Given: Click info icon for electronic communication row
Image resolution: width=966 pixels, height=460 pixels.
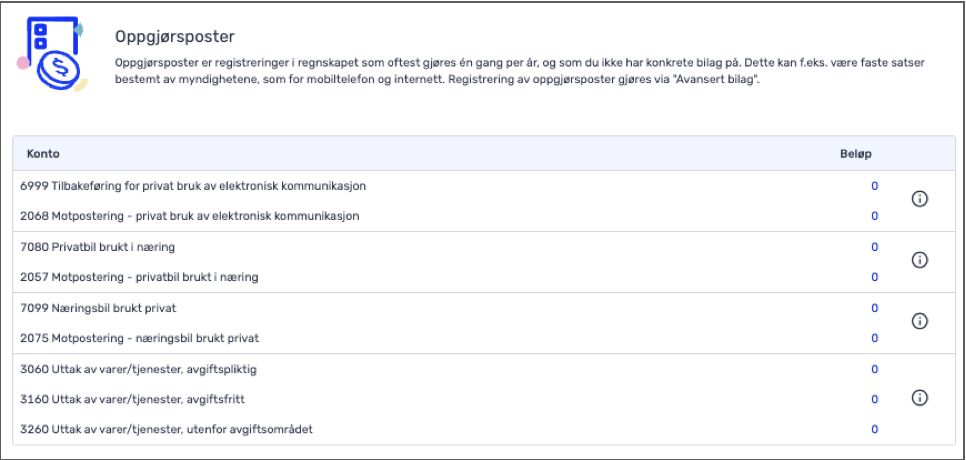Looking at the screenshot, I should (919, 199).
